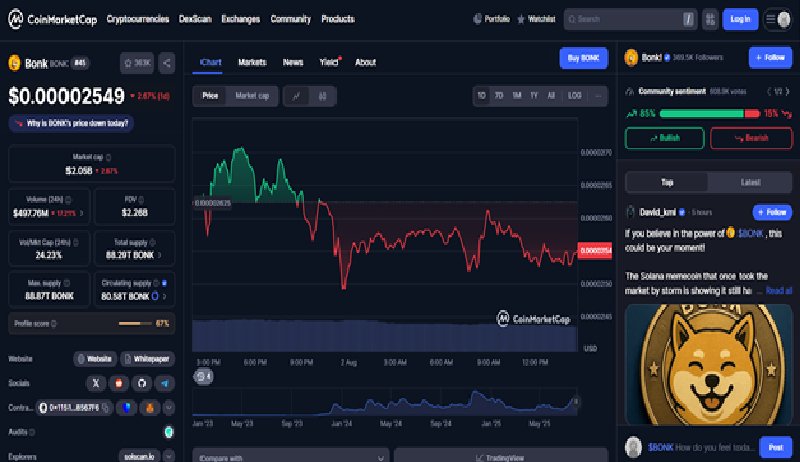Viewport: 800px width, 462px height.
Task: Expand Total supply details chevron
Action: tap(160, 255)
